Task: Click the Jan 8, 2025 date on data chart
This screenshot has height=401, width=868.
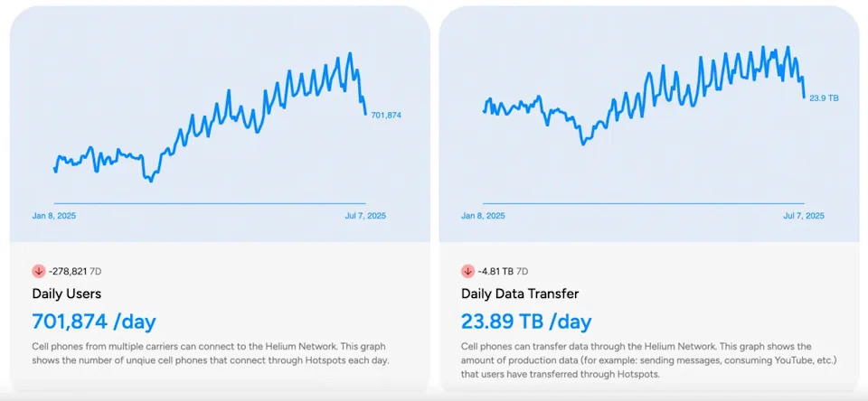Action: [483, 216]
